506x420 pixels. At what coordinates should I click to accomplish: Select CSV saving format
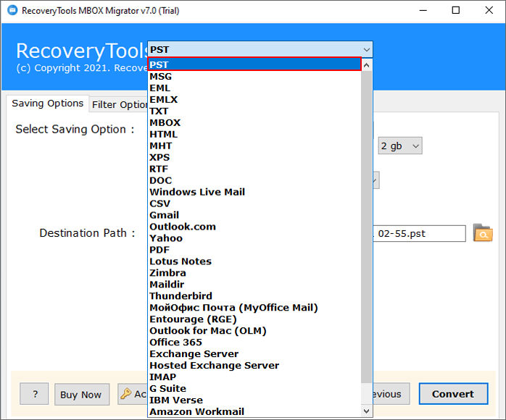(254, 203)
